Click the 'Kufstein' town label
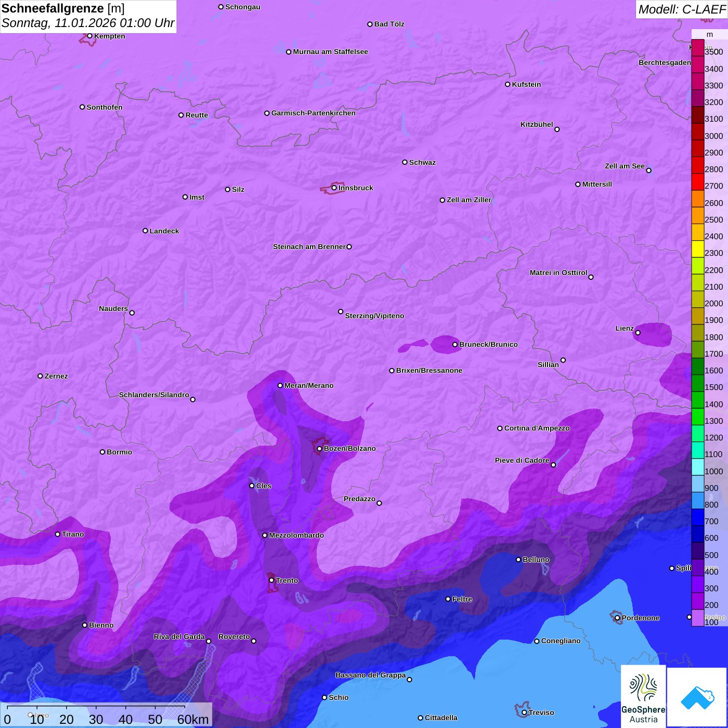 click(526, 84)
